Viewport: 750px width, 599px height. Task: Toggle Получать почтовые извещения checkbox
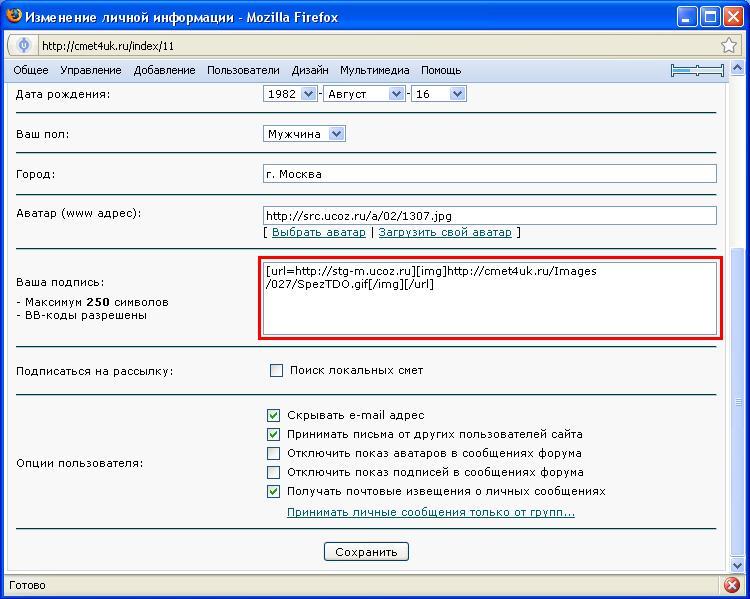point(274,491)
